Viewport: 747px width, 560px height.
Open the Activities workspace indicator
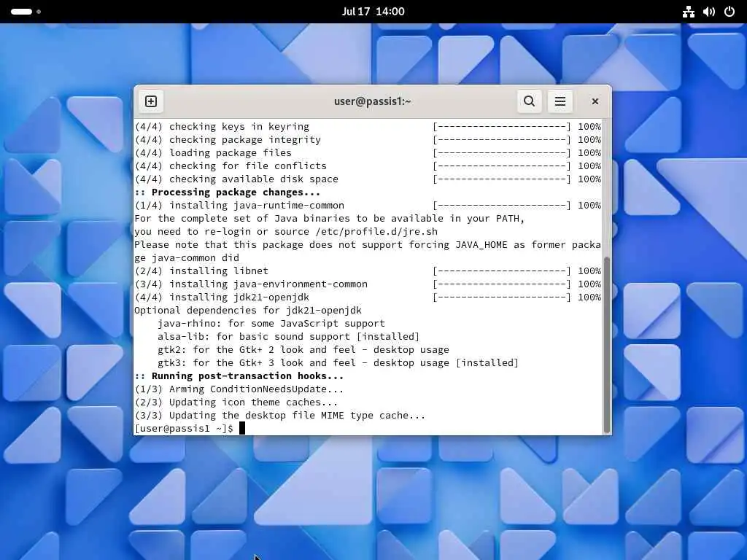[x=26, y=12]
